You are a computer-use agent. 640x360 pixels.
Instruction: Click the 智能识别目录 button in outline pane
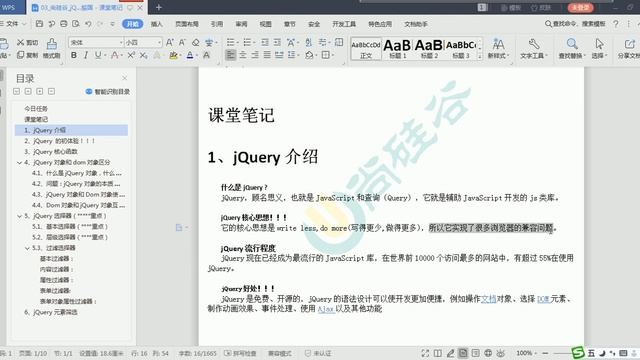[x=108, y=91]
